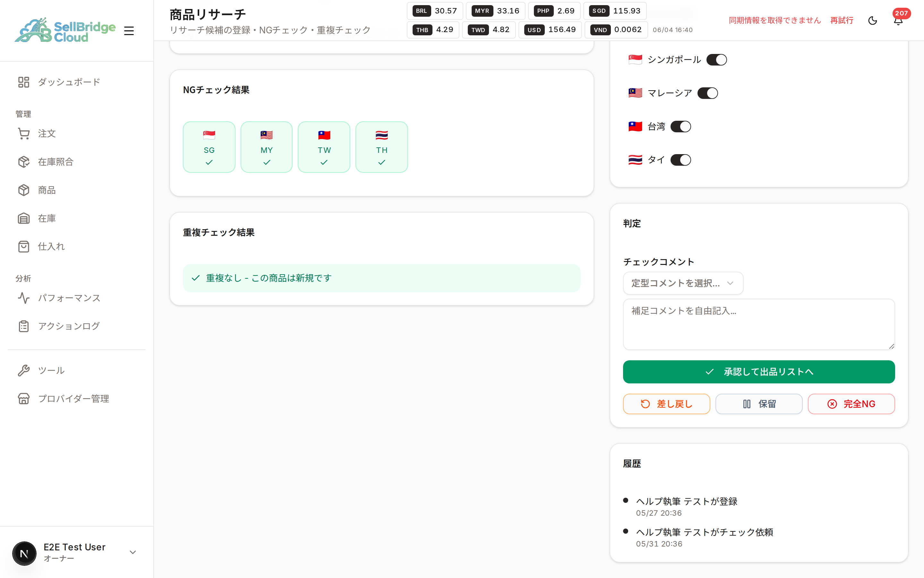Select the MY NG check result card
The height and width of the screenshot is (578, 924).
[267, 147]
